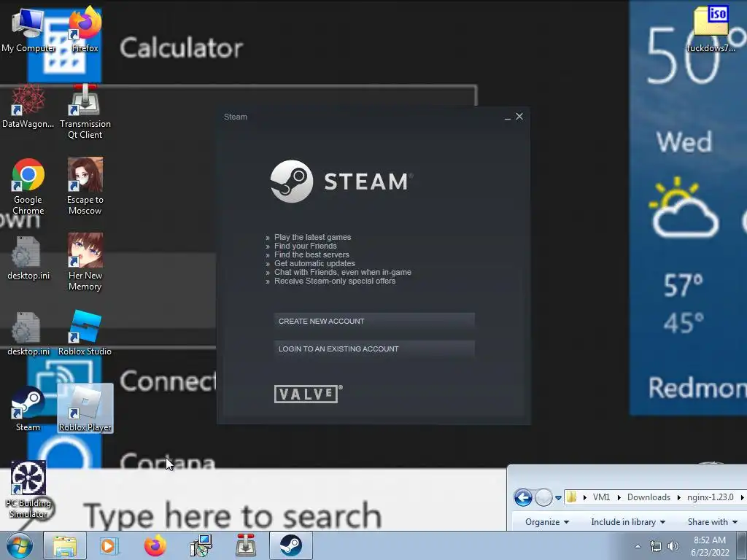Select the fuckdows7 ISO file icon

point(711,29)
